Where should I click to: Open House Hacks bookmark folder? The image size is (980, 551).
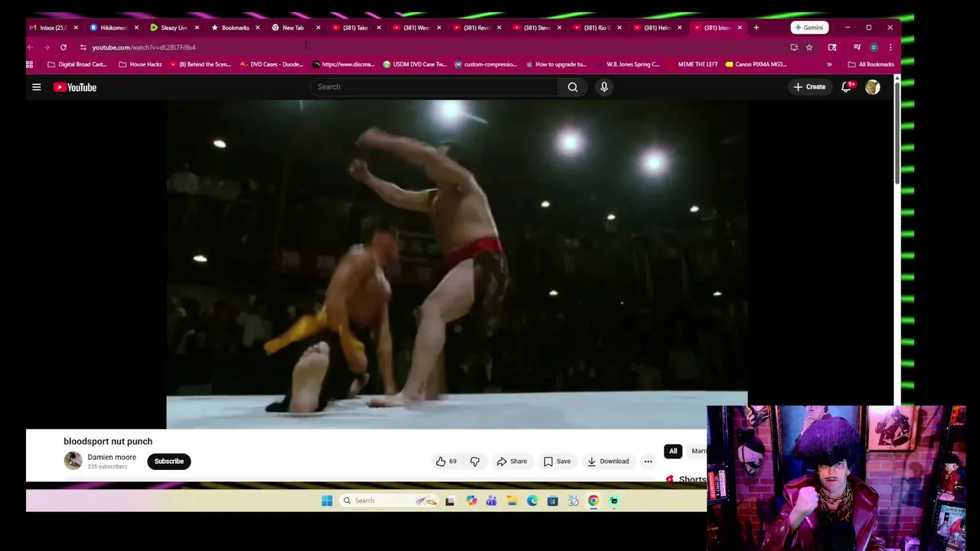pos(140,64)
